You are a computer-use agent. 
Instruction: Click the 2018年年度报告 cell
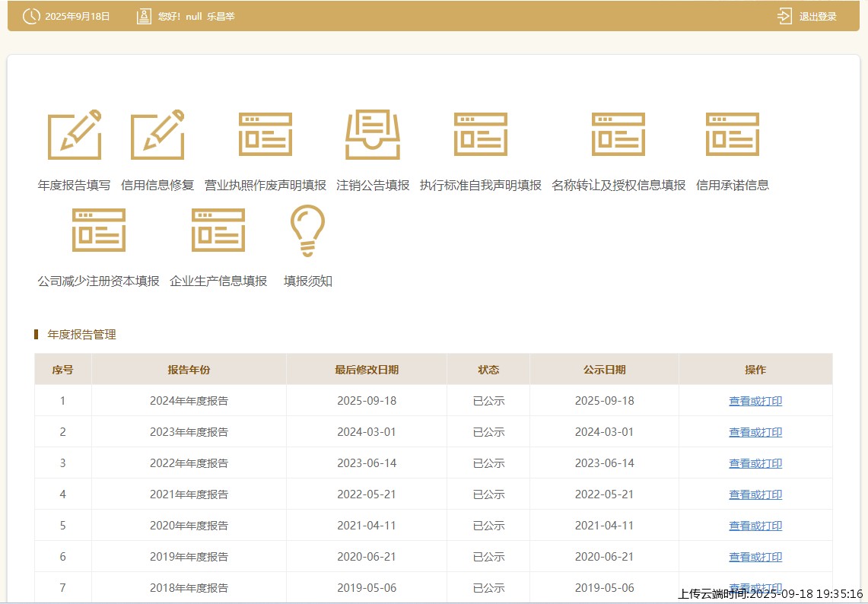[189, 588]
